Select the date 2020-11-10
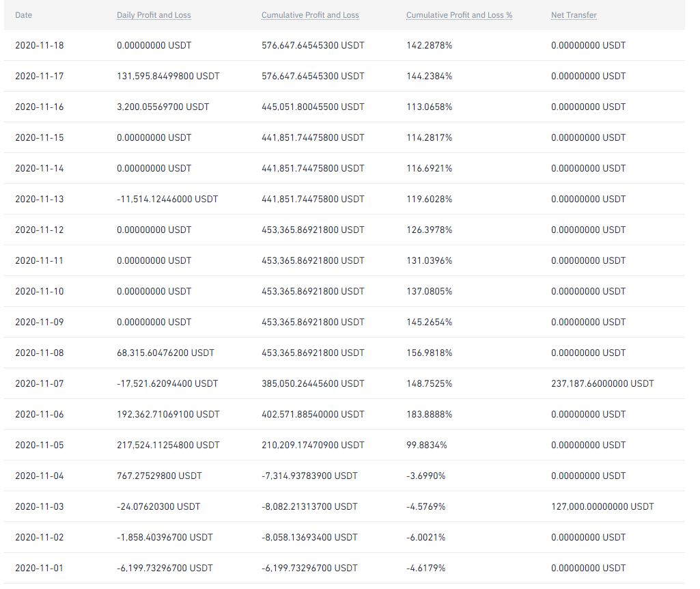Screen dimensions: 700x589 pyautogui.click(x=40, y=292)
